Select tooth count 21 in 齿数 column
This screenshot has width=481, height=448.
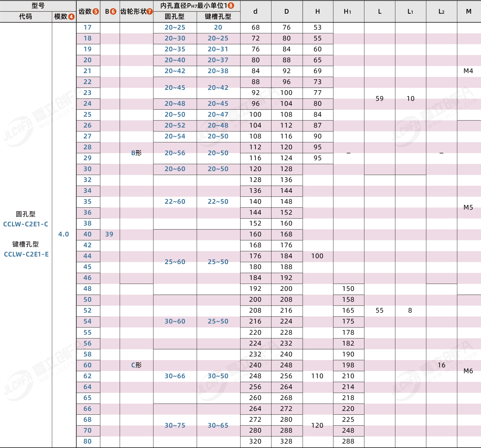88,71
